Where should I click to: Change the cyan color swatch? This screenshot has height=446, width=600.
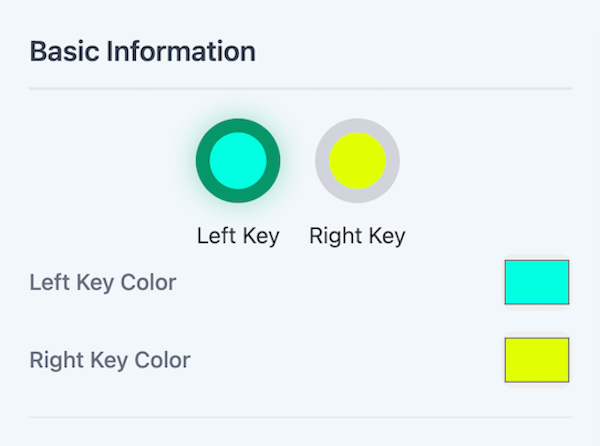click(x=536, y=282)
